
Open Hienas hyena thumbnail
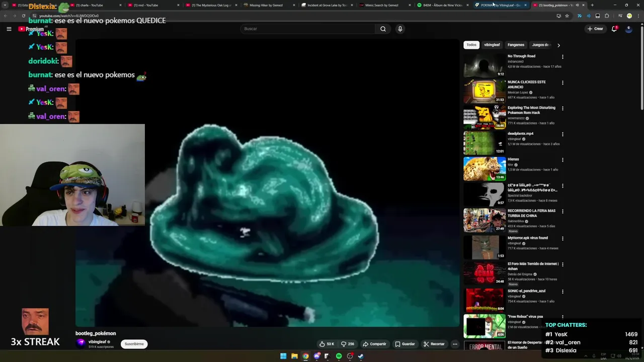click(485, 168)
